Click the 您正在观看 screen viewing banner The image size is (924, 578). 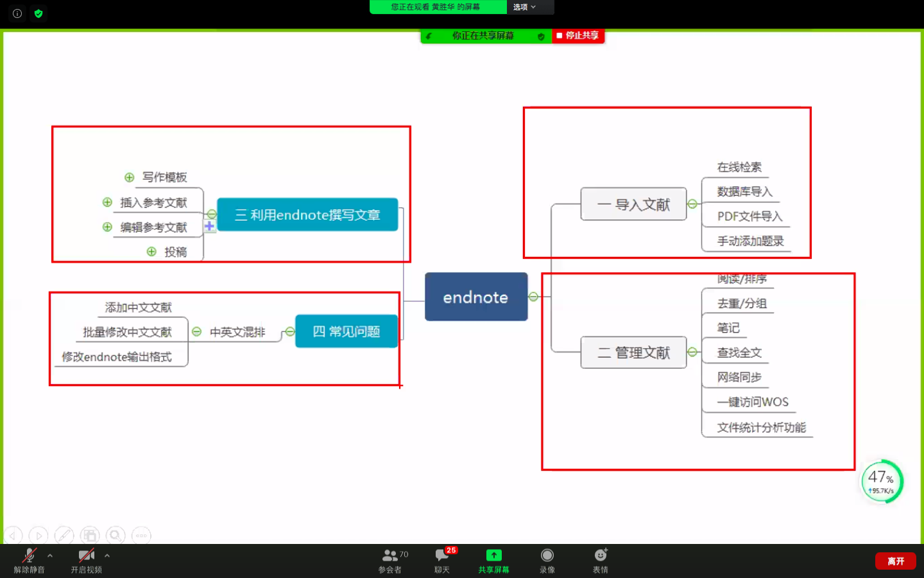pyautogui.click(x=438, y=7)
